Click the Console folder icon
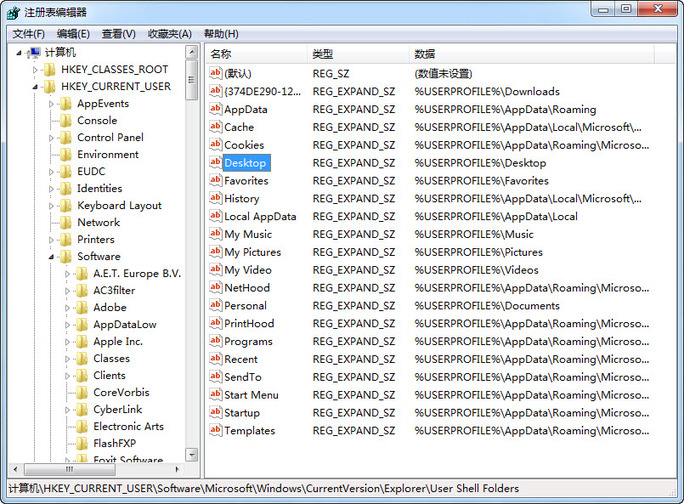Viewport: 684px width, 504px height. [65, 120]
